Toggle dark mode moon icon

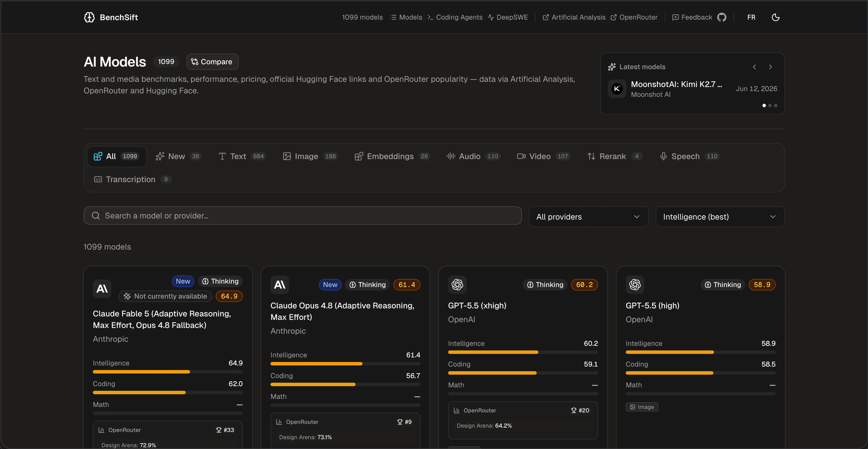pos(776,17)
